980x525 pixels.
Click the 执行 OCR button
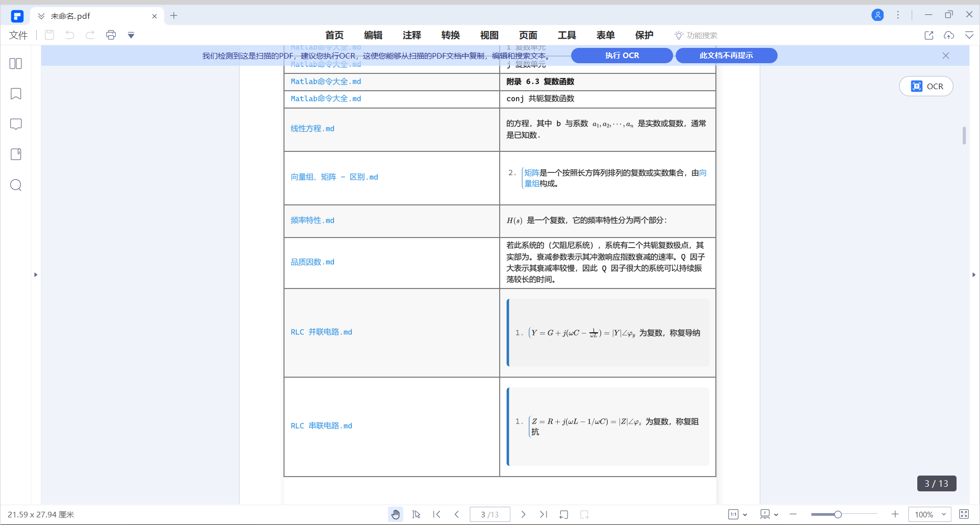[x=622, y=55]
